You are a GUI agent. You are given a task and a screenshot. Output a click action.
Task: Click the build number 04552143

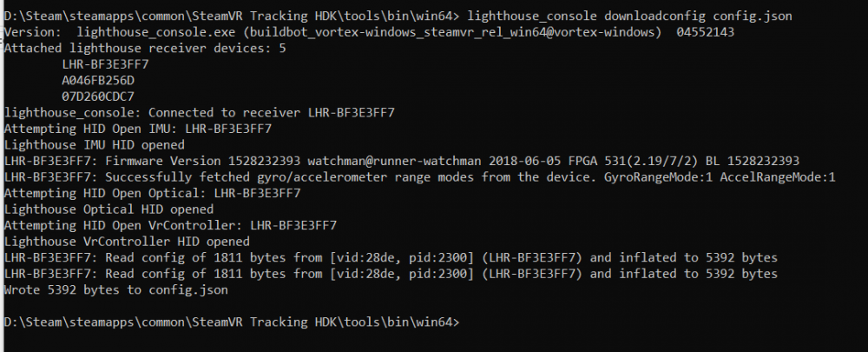point(705,32)
